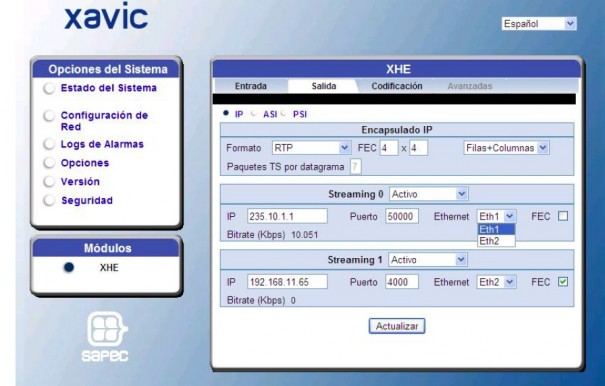605x386 pixels.
Task: Open the Español language dropdown
Action: (539, 24)
